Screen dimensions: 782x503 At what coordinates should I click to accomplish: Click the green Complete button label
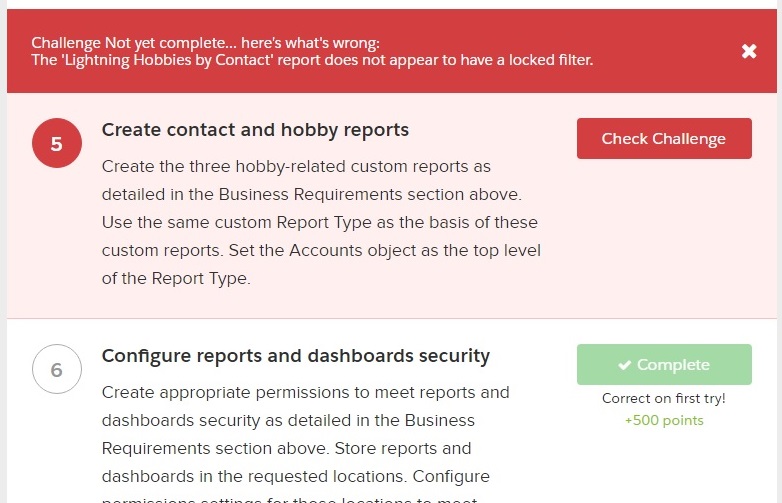[x=673, y=365]
